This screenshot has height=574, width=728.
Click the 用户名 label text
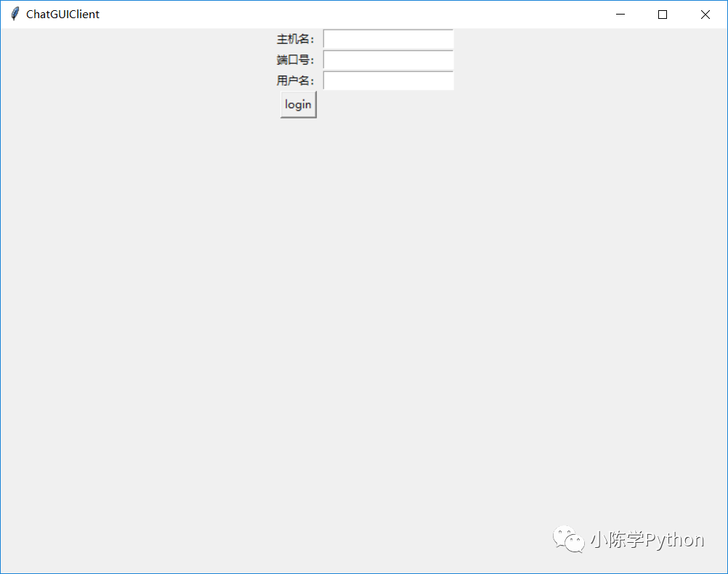pyautogui.click(x=295, y=81)
